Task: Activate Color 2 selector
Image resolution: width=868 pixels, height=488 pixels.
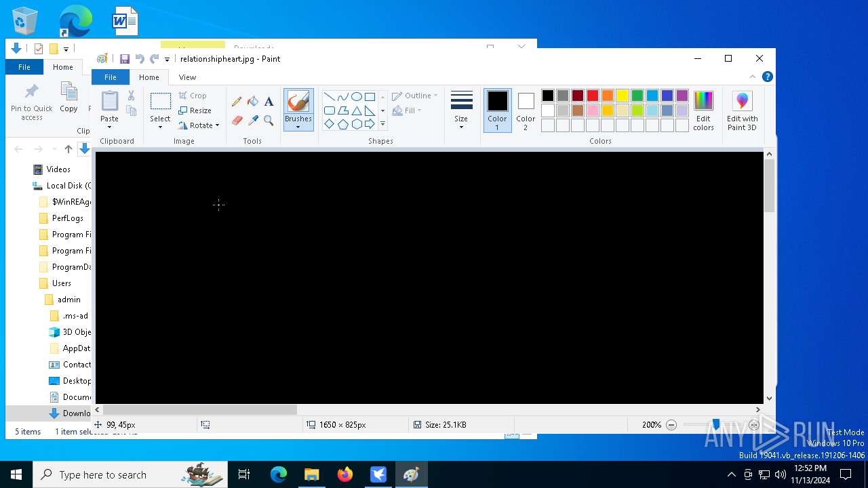Action: (526, 110)
